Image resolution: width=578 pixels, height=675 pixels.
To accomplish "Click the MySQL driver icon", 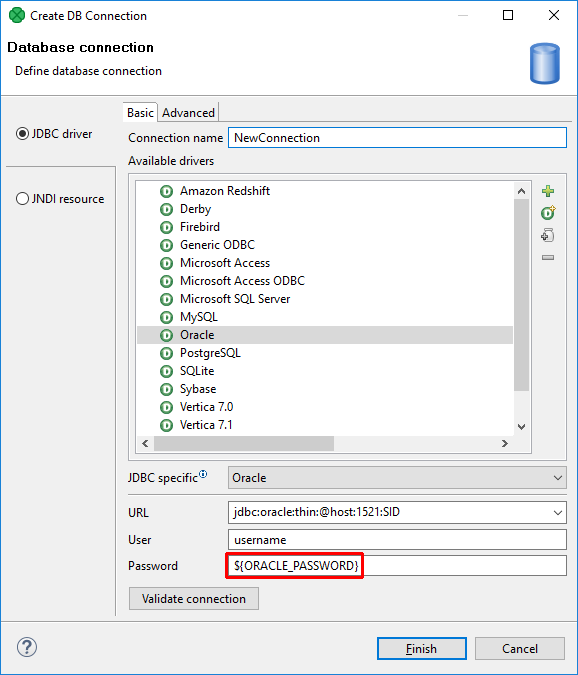I will click(x=167, y=317).
